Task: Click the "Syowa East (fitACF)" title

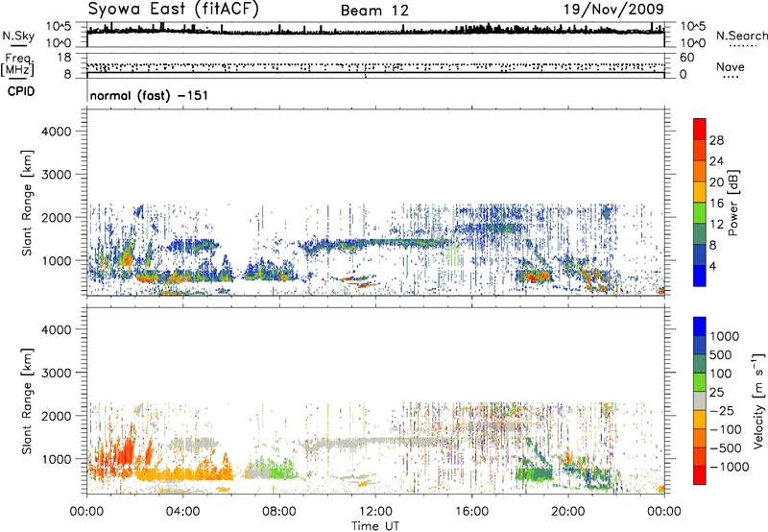Action: click(x=173, y=10)
